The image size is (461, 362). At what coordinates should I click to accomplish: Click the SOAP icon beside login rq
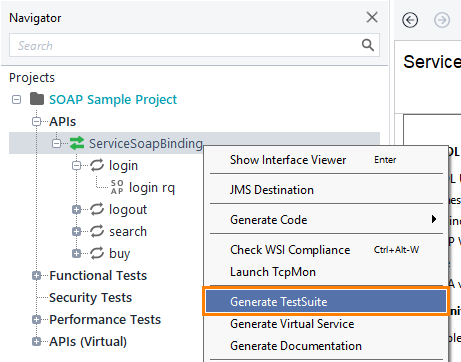(117, 187)
